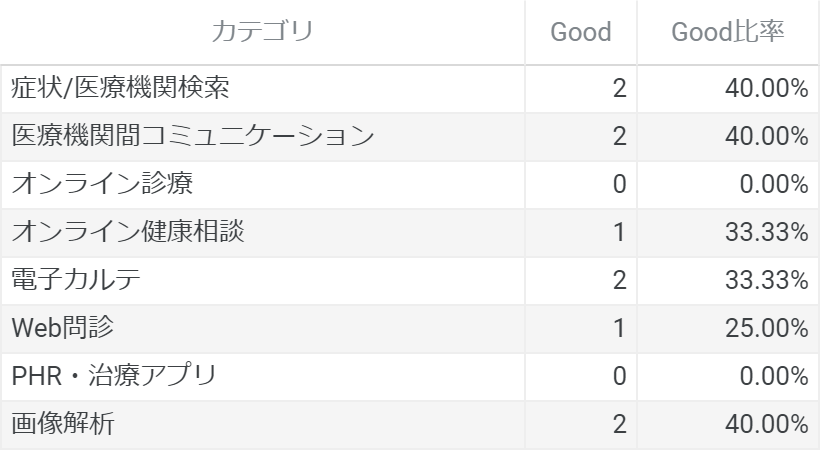Sort by the Good column header
This screenshot has height=466, width=820.
click(x=581, y=32)
